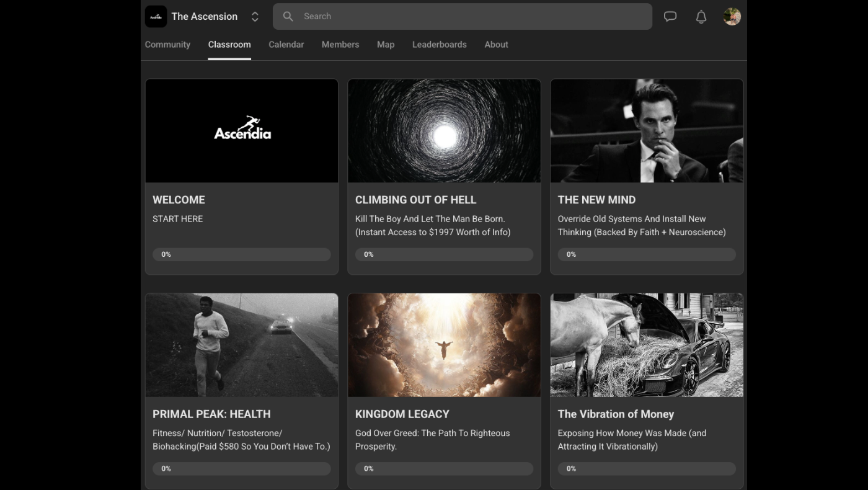Open the Ascendia welcome course thumbnail
The width and height of the screenshot is (868, 490).
(242, 131)
